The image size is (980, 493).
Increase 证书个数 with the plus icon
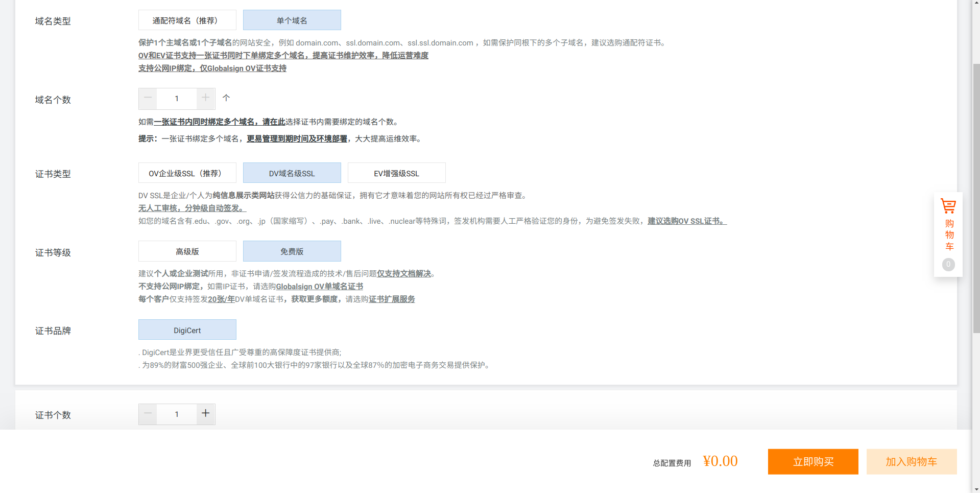[206, 414]
